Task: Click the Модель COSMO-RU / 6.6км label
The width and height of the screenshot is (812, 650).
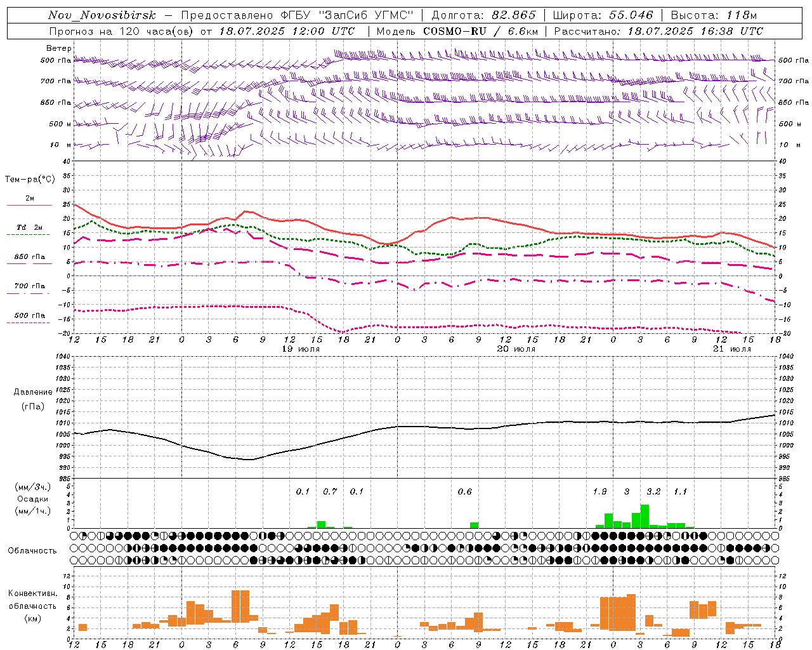Action: click(x=457, y=31)
